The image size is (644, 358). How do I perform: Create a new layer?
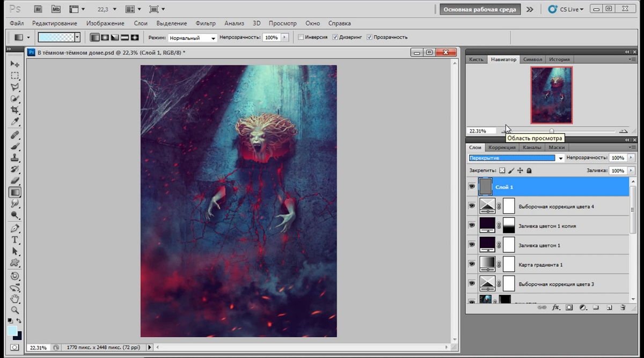[x=610, y=308]
